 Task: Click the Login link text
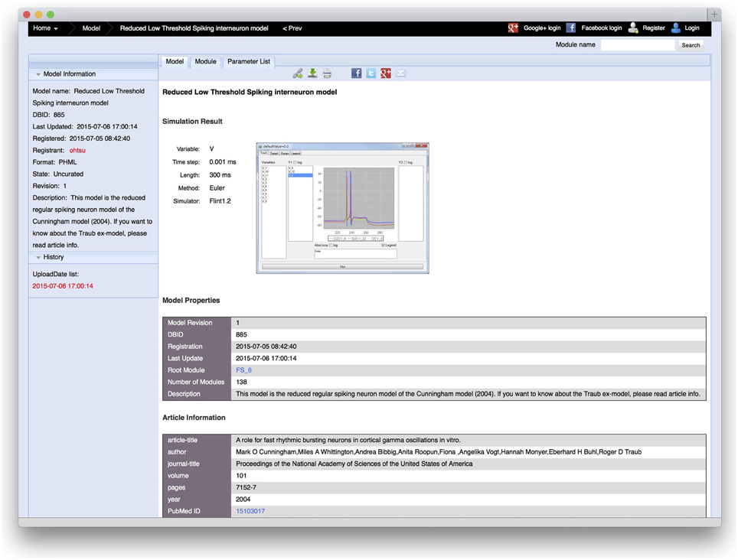coord(692,28)
